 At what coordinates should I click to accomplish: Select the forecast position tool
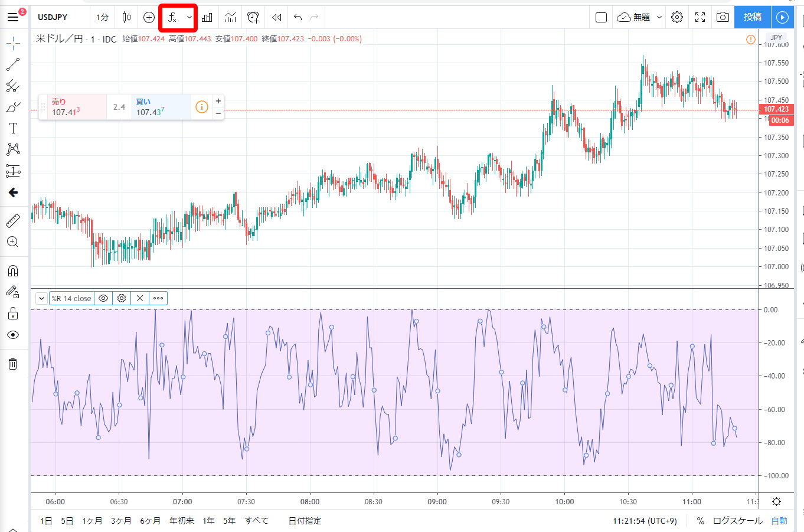click(13, 171)
